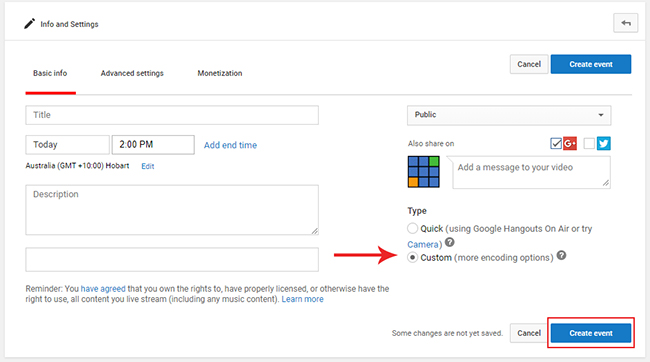Click the help icon next to Camera
Screen dimensions: 650x362
click(x=449, y=242)
